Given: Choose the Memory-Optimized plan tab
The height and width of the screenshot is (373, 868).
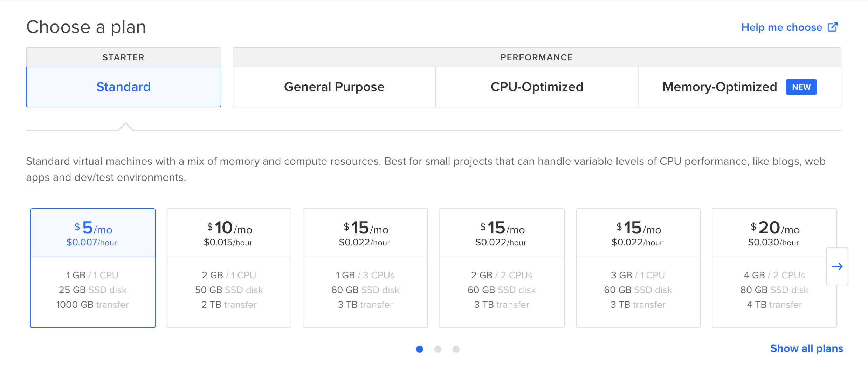Looking at the screenshot, I should (719, 87).
